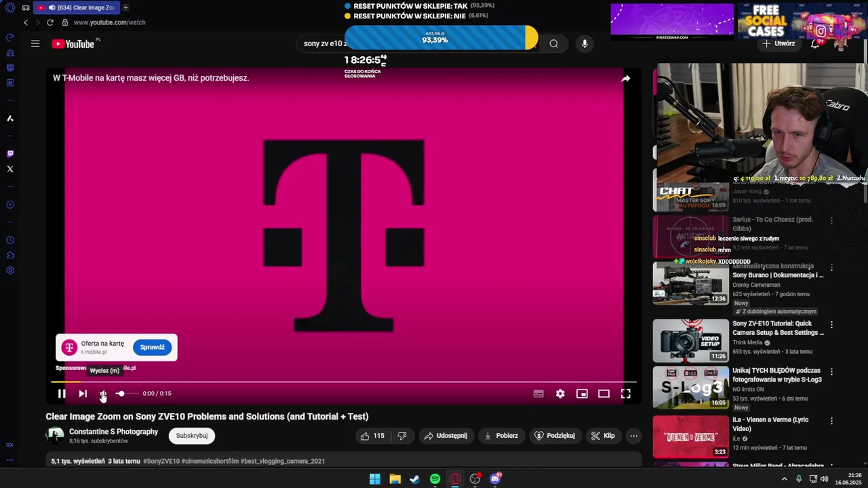
Task: Enter fullscreen mode
Action: [x=625, y=394]
